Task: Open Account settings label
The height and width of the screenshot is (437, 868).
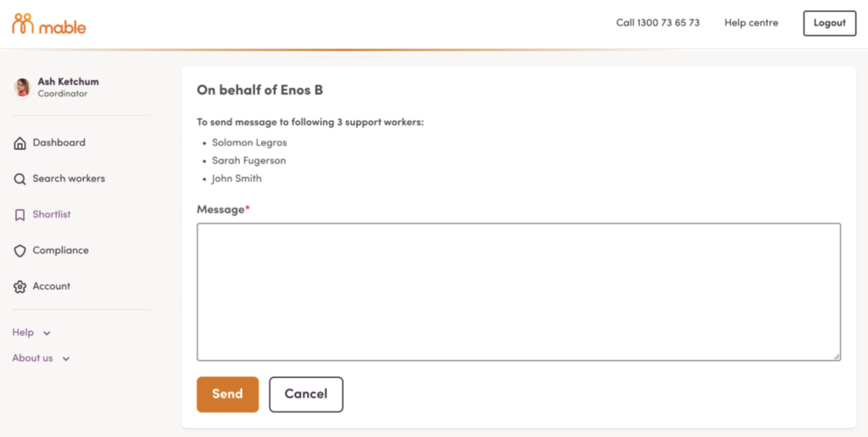Action: pos(52,286)
